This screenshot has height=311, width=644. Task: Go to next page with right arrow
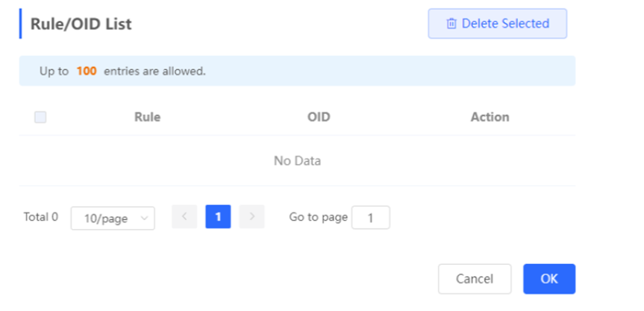tap(252, 216)
